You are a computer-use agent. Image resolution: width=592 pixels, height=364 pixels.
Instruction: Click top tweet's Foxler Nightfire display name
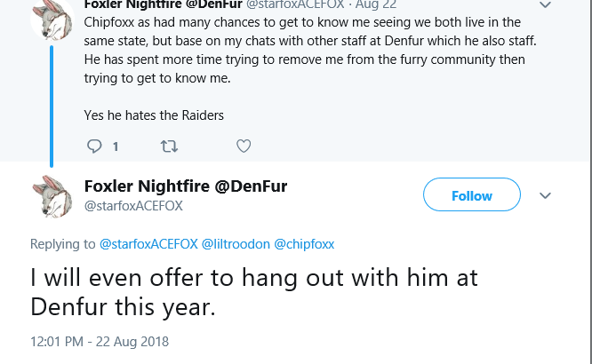(x=163, y=5)
